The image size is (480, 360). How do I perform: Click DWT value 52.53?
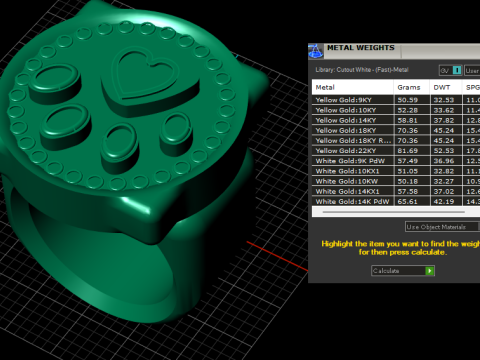tap(444, 151)
